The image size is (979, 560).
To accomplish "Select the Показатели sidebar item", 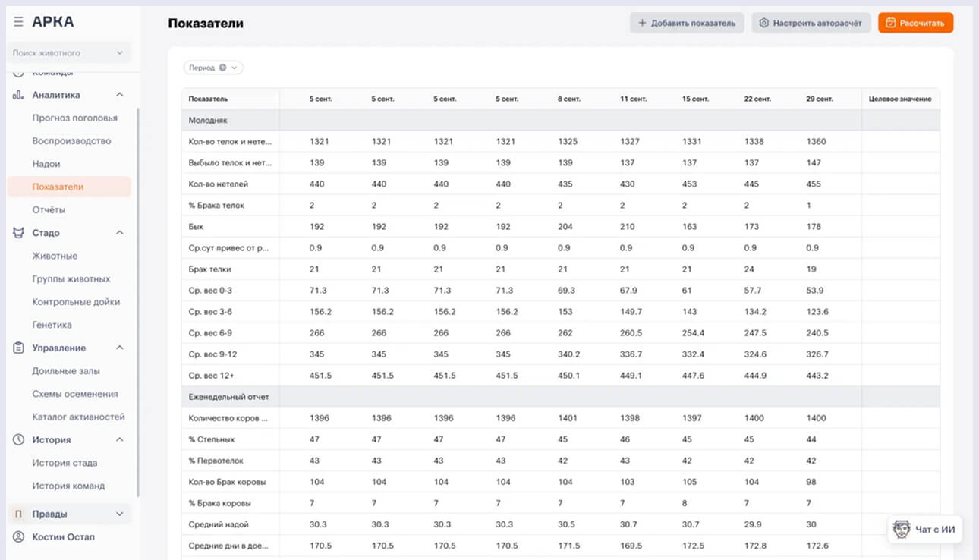I will tap(69, 187).
